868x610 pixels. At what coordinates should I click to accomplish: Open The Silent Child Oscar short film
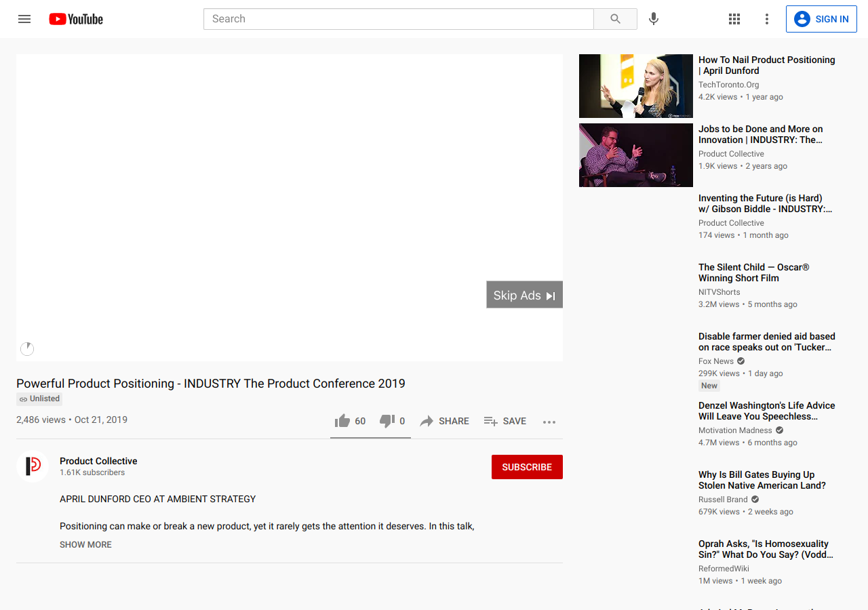(754, 272)
